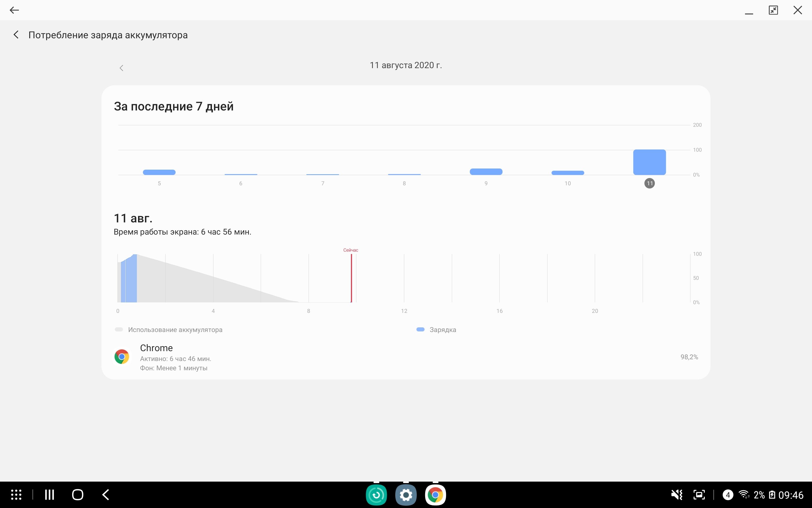This screenshot has height=508, width=812.
Task: Tap the taskbar home button
Action: pyautogui.click(x=78, y=495)
